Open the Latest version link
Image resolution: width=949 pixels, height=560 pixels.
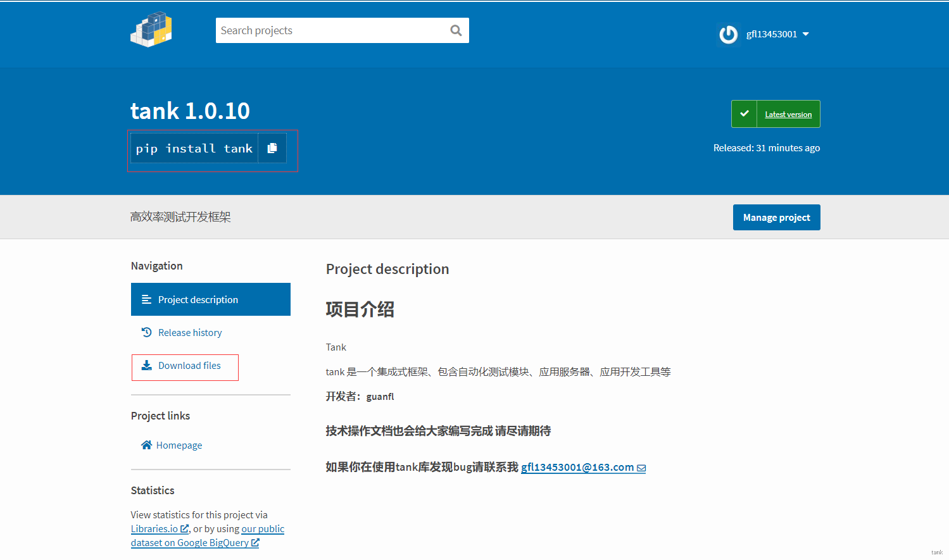[788, 115]
